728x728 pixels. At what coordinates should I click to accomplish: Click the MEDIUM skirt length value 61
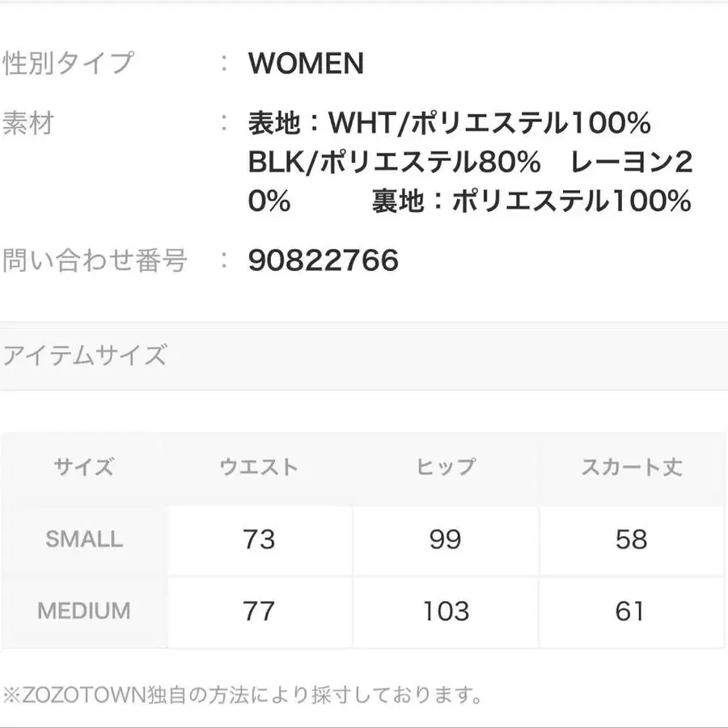click(631, 611)
